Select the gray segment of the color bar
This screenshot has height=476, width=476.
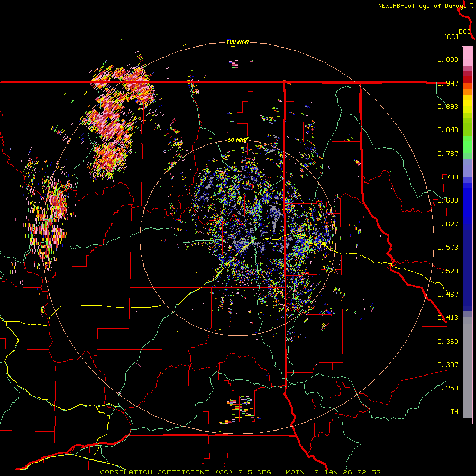pyautogui.click(x=467, y=368)
